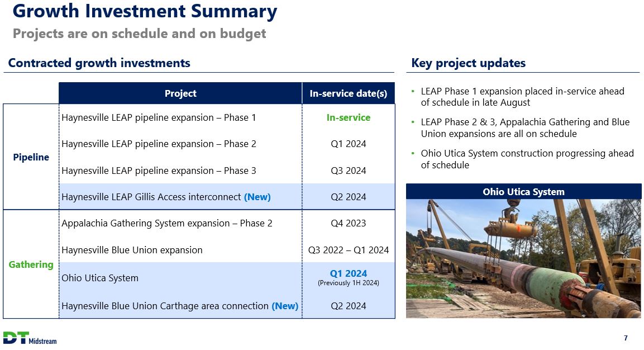
Task: Click the green 'In-service' status cell
Action: (x=349, y=117)
